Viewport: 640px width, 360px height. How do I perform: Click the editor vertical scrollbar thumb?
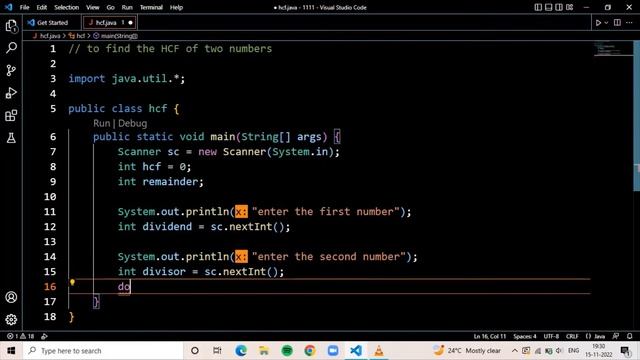pos(636,115)
